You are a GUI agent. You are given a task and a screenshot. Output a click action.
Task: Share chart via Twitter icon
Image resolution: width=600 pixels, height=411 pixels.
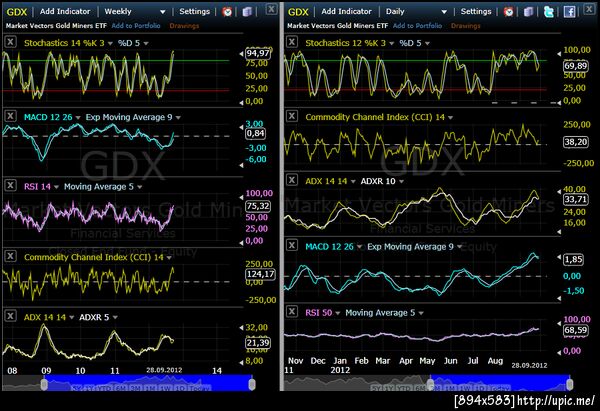[x=549, y=12]
